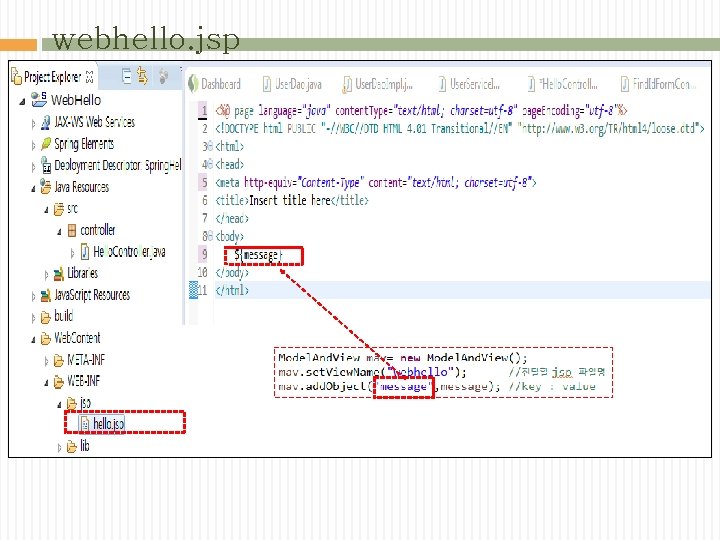720x540 pixels.
Task: Expand the Spring Elements node
Action: pyautogui.click(x=33, y=146)
